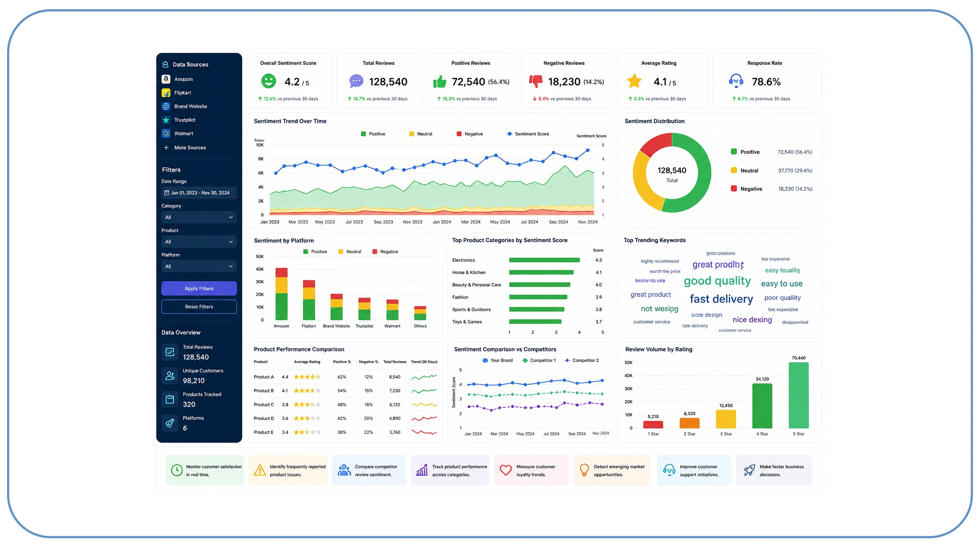The width and height of the screenshot is (980, 547).
Task: Click the plus icon for More Sources
Action: click(166, 148)
